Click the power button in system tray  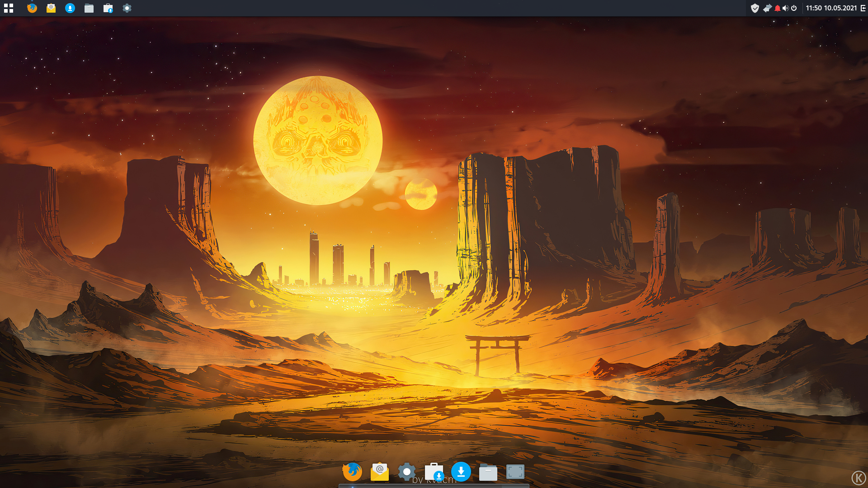coord(794,8)
